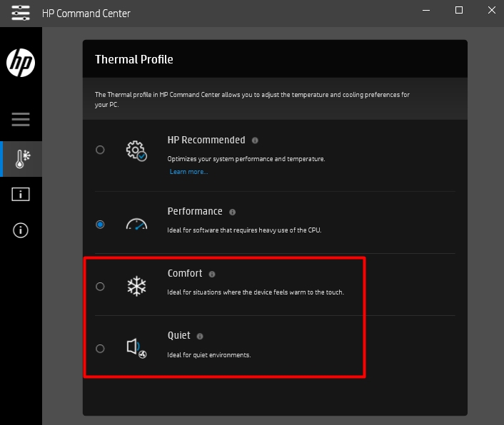
Task: Click 'Ideal for software that requires heavy use' text
Action: click(x=244, y=230)
